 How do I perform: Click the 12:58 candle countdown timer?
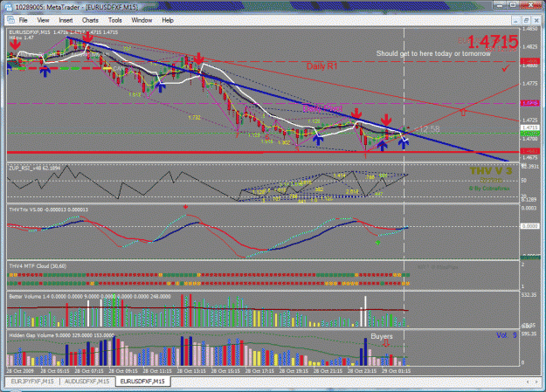[x=429, y=129]
